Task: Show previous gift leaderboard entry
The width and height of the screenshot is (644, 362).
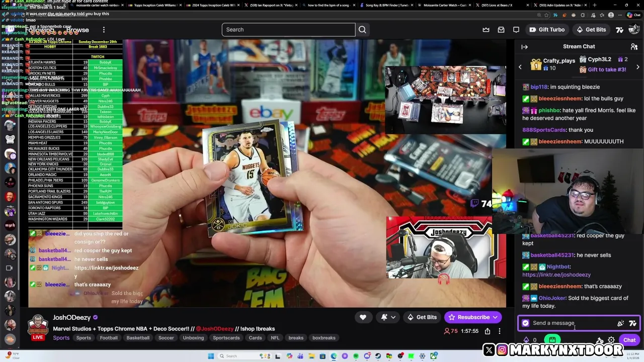Action: [x=520, y=67]
